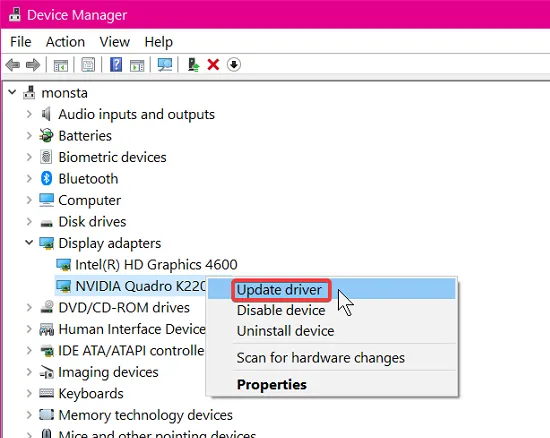Image resolution: width=550 pixels, height=438 pixels.
Task: Click the Forward arrow toolbar icon
Action: (x=33, y=65)
